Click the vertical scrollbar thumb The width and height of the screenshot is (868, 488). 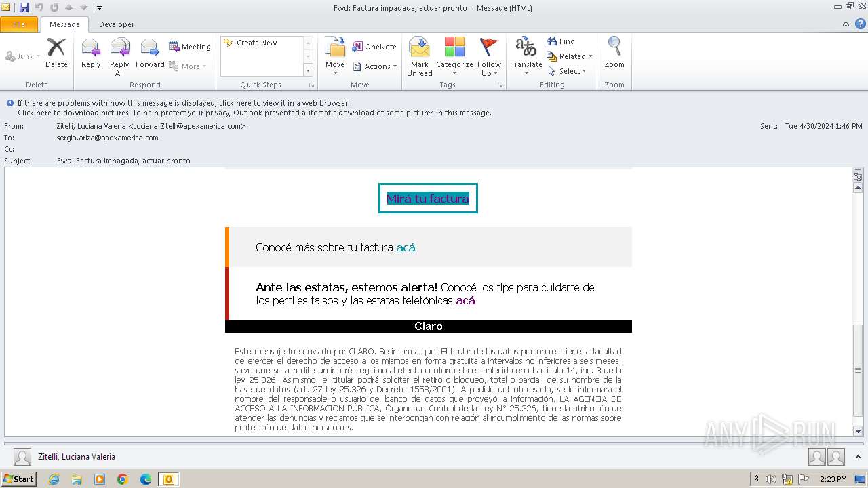pyautogui.click(x=858, y=370)
